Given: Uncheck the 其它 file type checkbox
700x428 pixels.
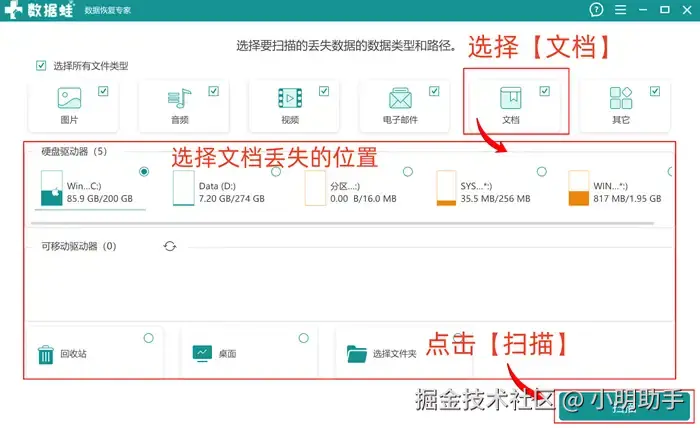Looking at the screenshot, I should (655, 91).
